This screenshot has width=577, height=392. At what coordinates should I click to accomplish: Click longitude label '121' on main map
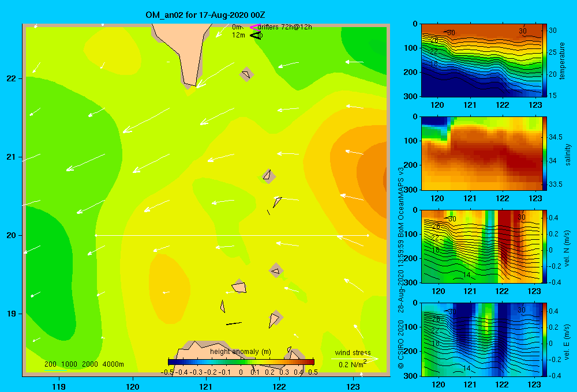coord(206,386)
